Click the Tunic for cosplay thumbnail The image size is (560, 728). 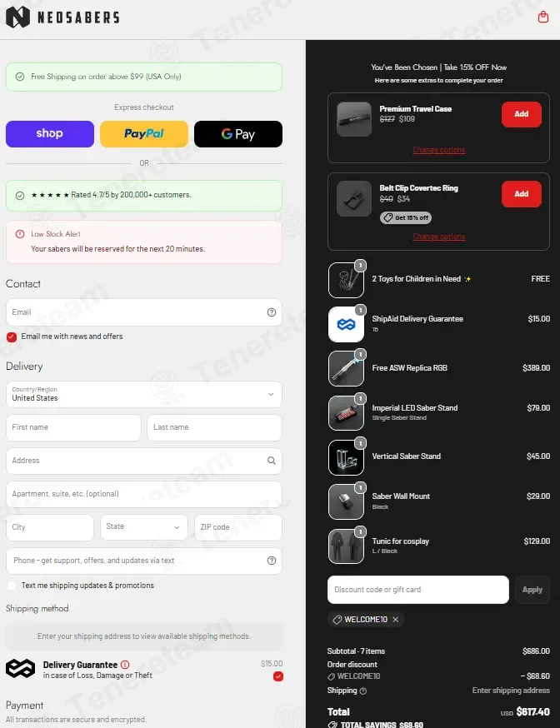(346, 546)
